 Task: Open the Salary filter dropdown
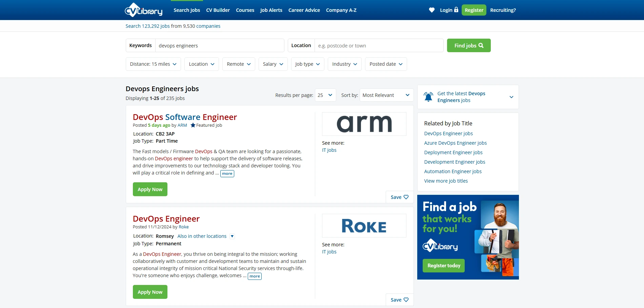(273, 64)
